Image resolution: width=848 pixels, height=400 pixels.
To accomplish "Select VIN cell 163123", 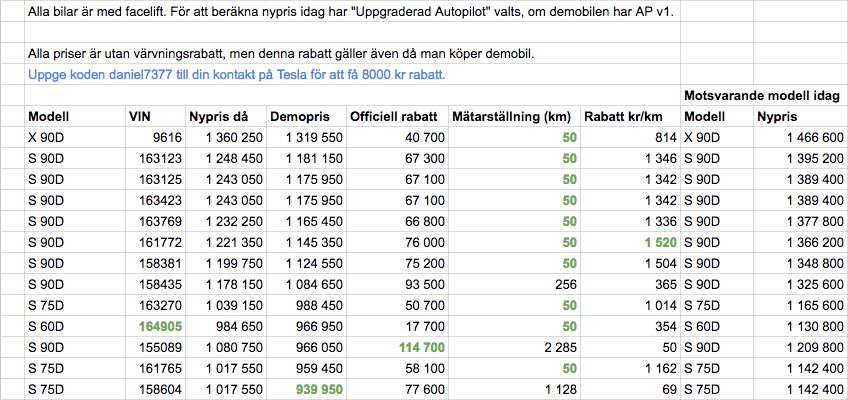I will (155, 159).
